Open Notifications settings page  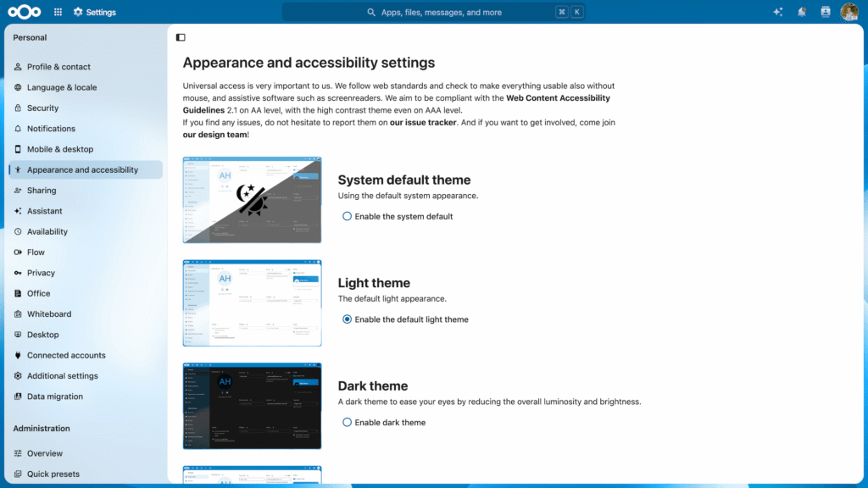pyautogui.click(x=86, y=129)
